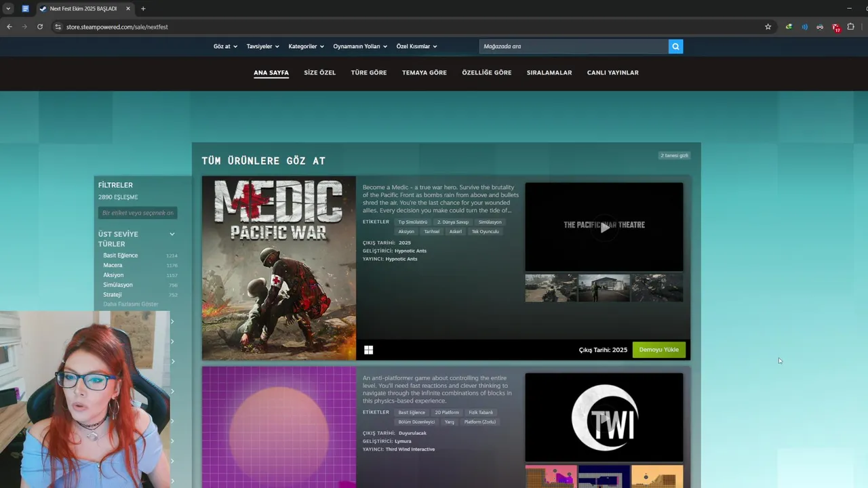This screenshot has height=488, width=868.
Task: Open the TWI logo video thumbnail
Action: point(604,418)
